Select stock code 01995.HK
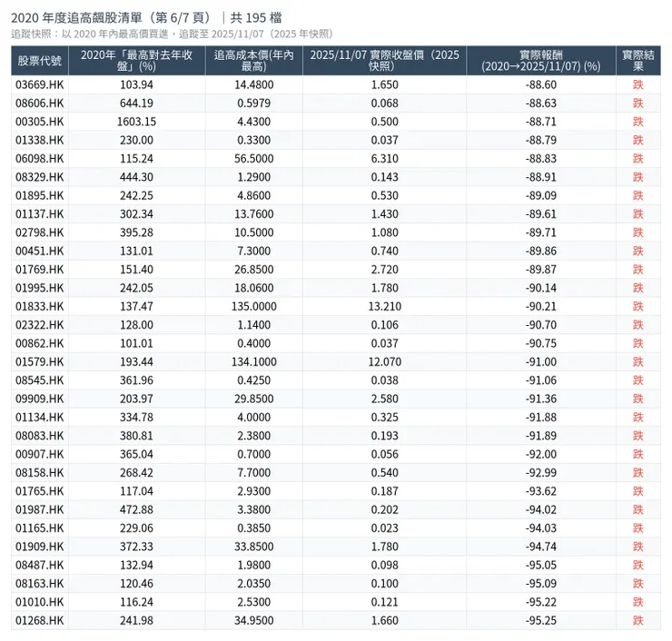 coord(39,288)
